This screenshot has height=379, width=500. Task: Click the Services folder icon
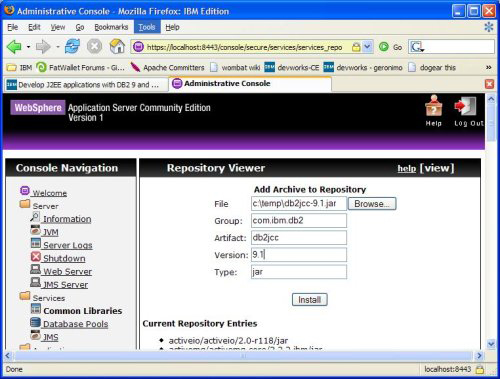25,296
